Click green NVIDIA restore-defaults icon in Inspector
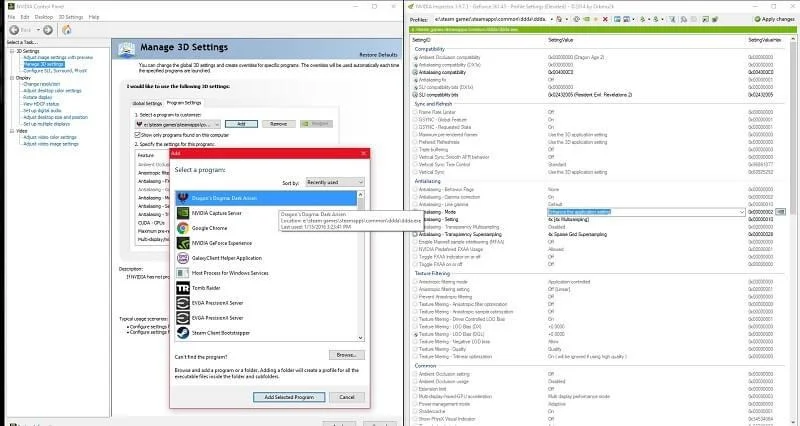 [x=586, y=19]
